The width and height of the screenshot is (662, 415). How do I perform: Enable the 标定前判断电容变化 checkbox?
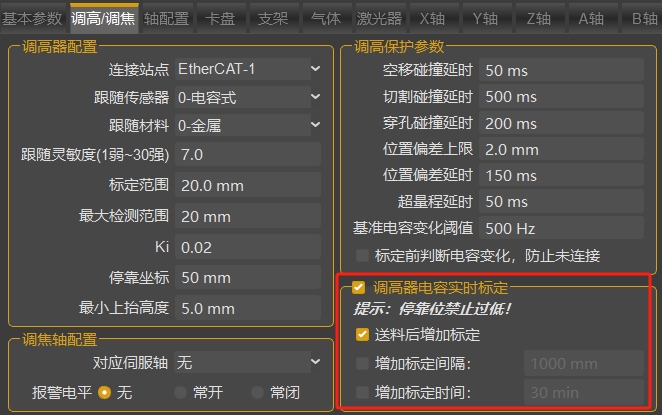pyautogui.click(x=362, y=255)
